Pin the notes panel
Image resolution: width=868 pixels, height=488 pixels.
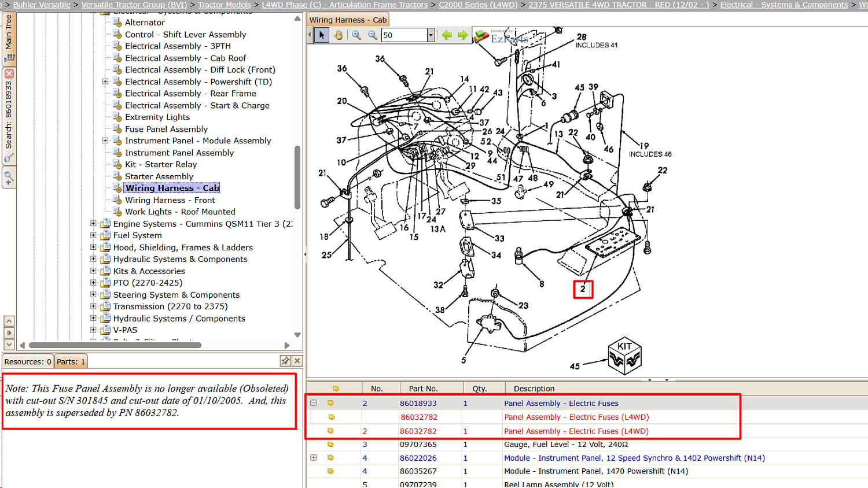tap(285, 361)
